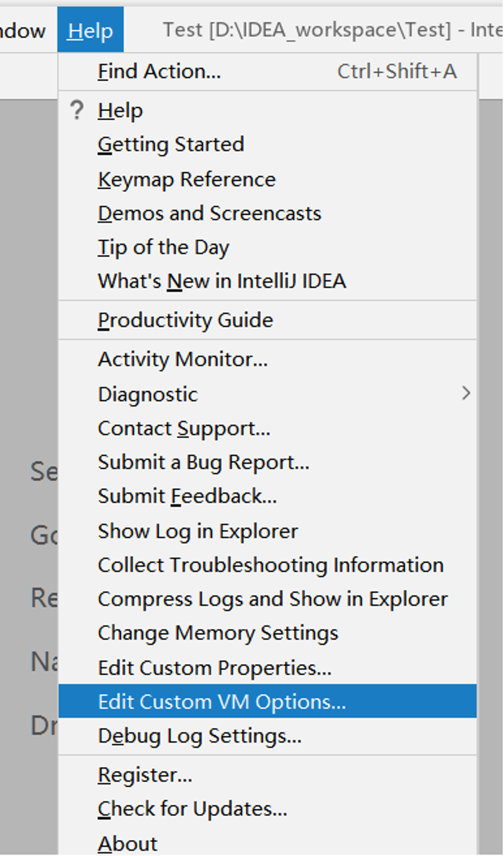Open the About menu entry
The height and width of the screenshot is (856, 504).
268,842
